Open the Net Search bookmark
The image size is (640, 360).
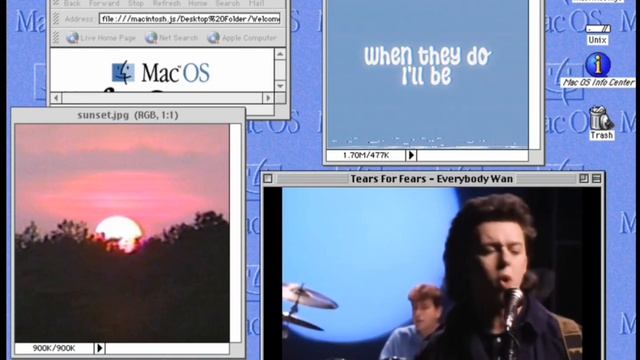point(171,38)
